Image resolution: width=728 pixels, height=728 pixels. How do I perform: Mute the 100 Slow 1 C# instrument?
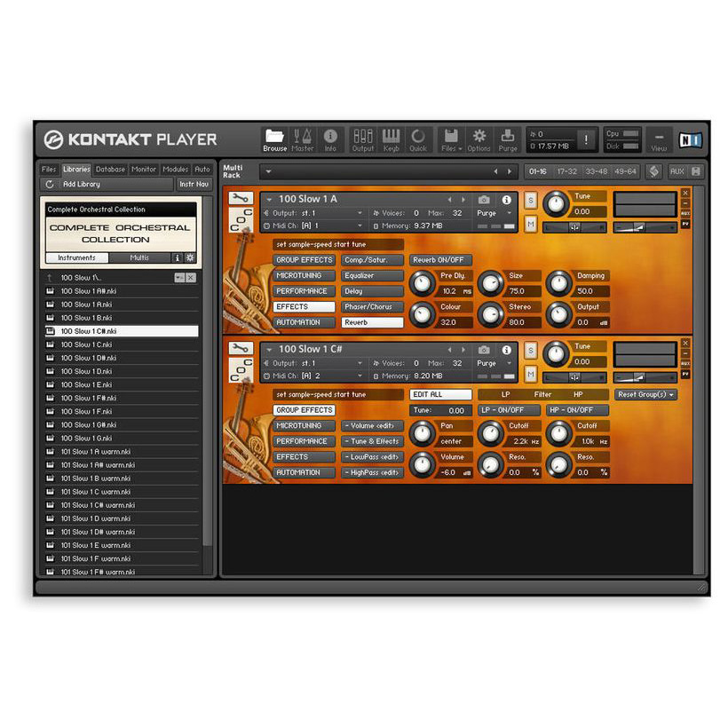[x=531, y=375]
